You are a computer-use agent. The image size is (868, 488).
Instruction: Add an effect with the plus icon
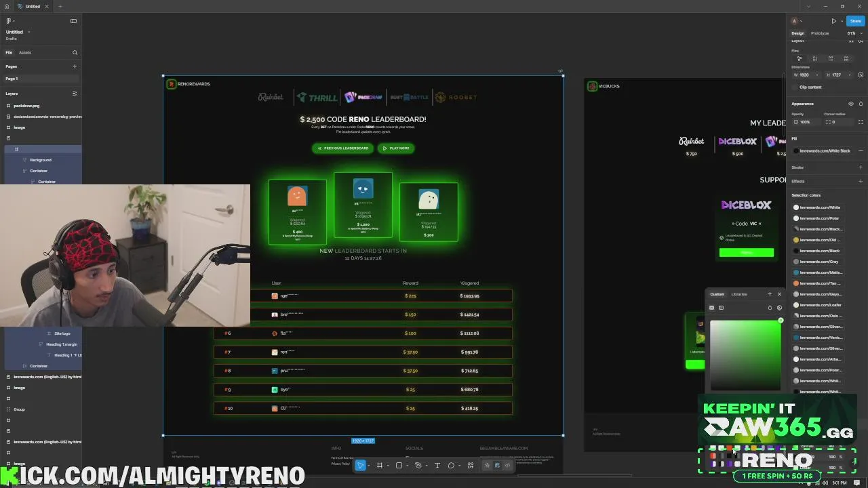[x=861, y=181]
